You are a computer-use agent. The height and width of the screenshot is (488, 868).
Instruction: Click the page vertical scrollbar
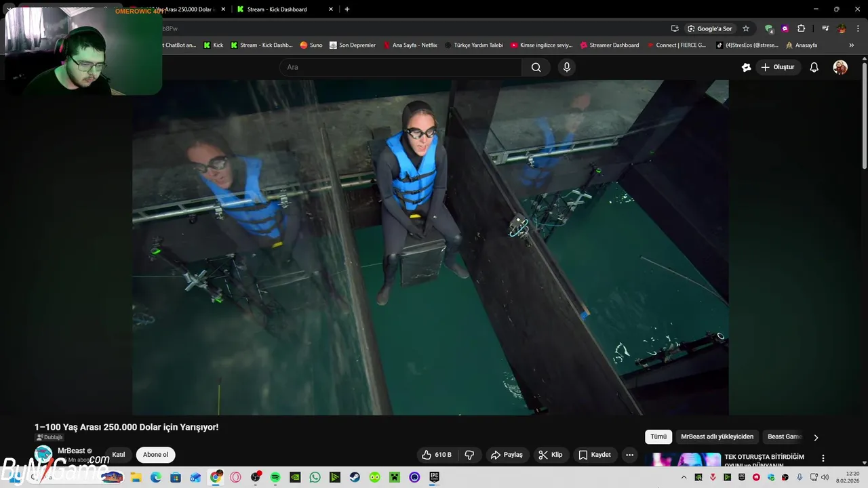[x=864, y=115]
